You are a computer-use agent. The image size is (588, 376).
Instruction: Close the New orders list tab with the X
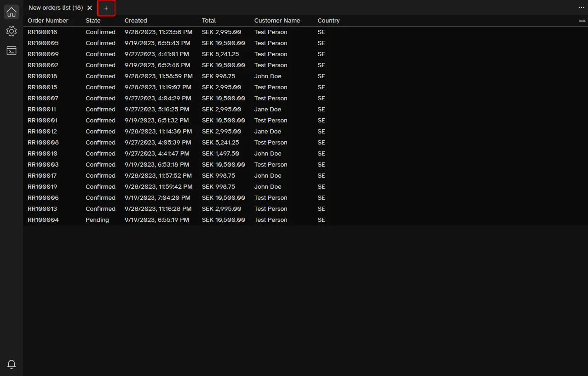pyautogui.click(x=89, y=7)
